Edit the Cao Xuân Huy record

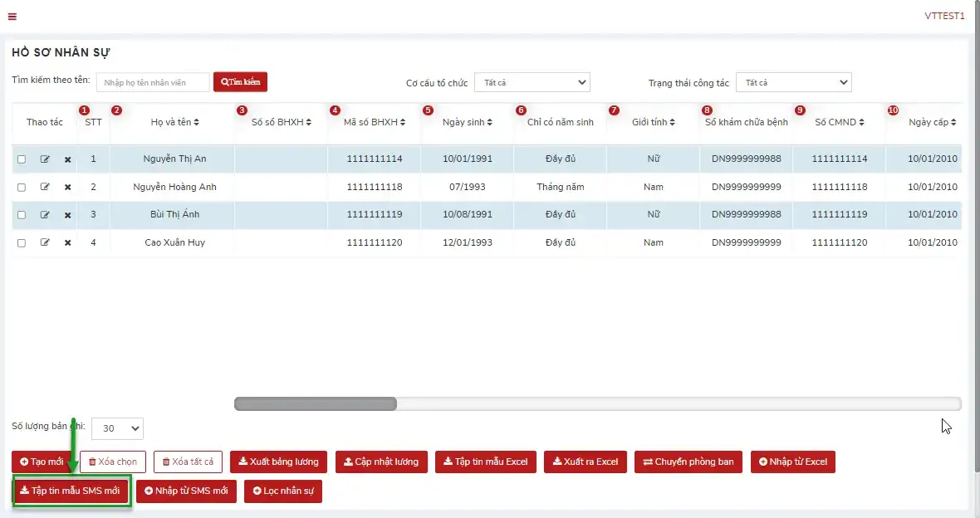pos(45,242)
